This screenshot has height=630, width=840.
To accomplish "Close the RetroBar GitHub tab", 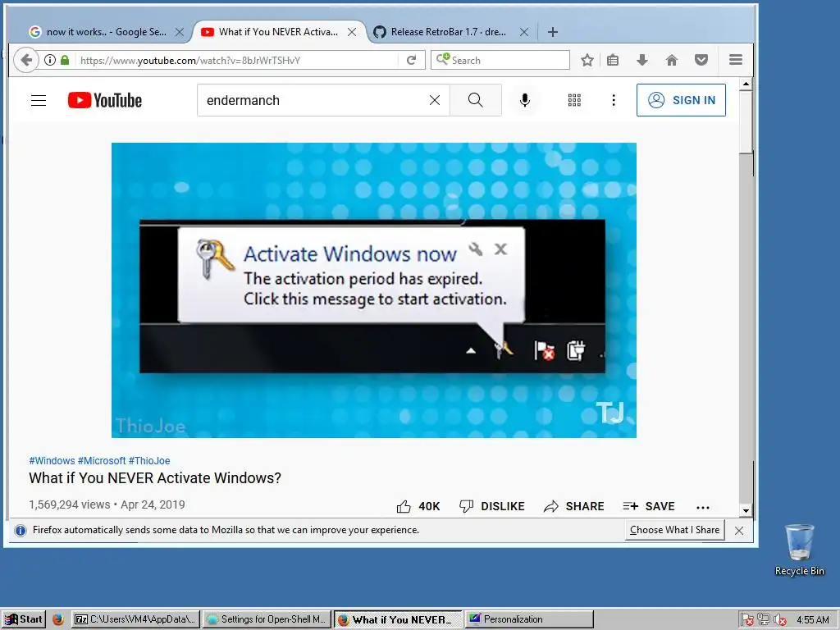I will pos(524,32).
